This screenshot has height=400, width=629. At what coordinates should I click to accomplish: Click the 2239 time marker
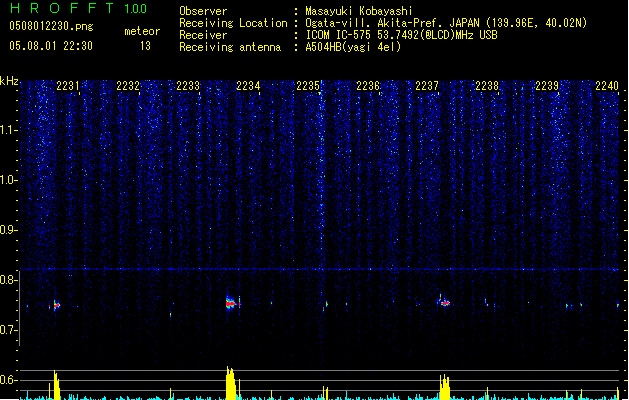click(x=547, y=86)
